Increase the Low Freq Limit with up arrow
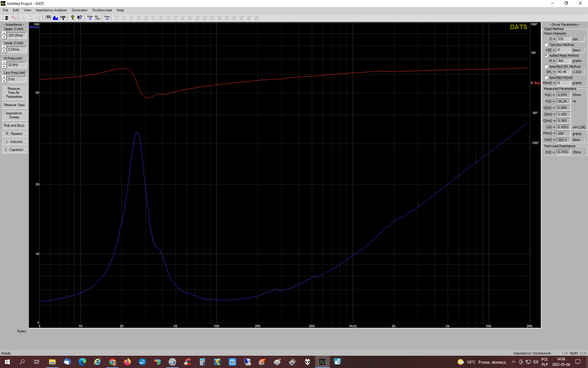 tap(4, 77)
